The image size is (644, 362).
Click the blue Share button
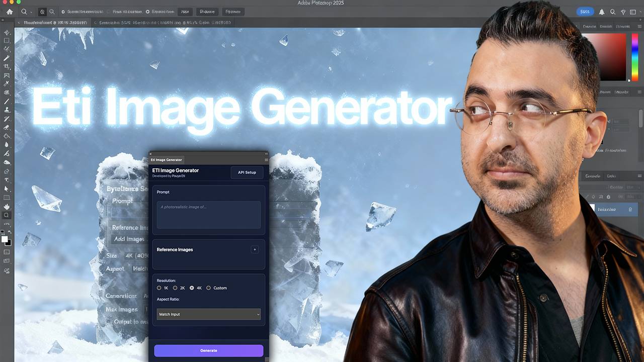(585, 12)
